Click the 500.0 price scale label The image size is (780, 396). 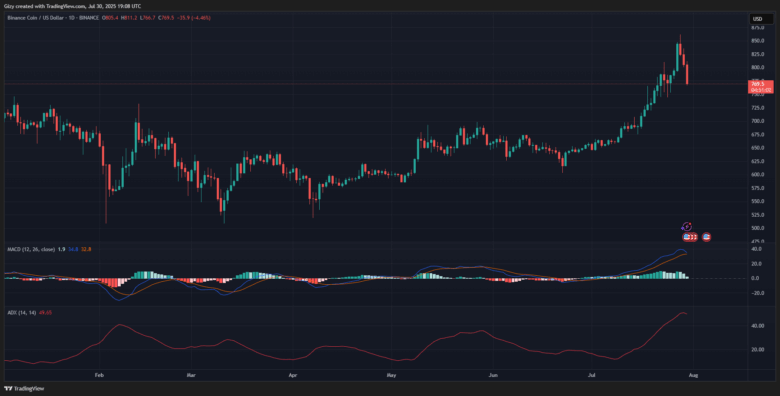[758, 228]
